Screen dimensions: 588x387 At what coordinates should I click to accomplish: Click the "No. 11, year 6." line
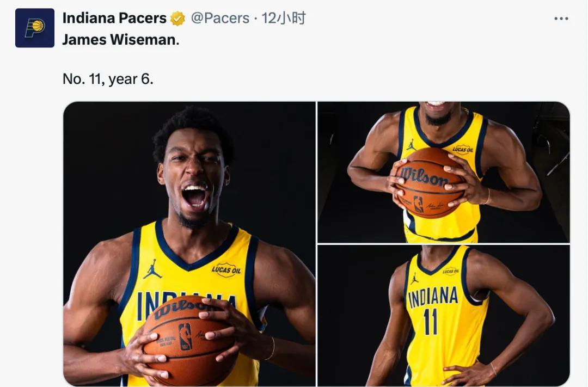(x=108, y=79)
